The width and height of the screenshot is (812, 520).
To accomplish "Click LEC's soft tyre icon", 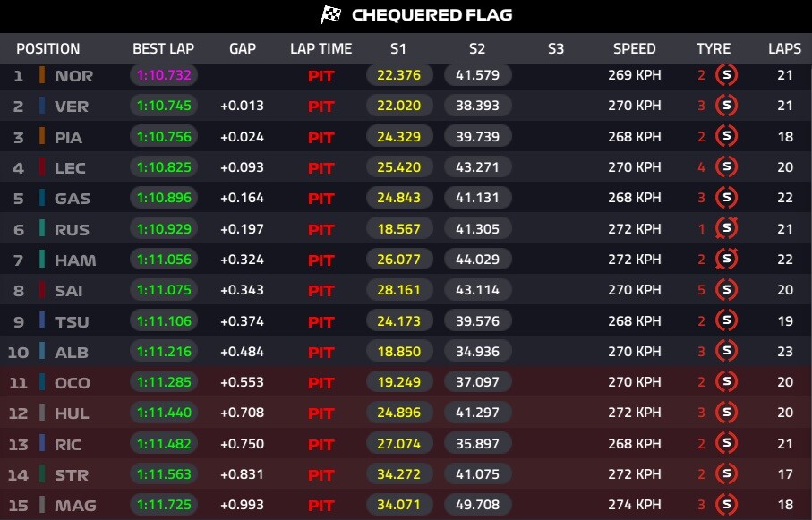I will coord(727,166).
